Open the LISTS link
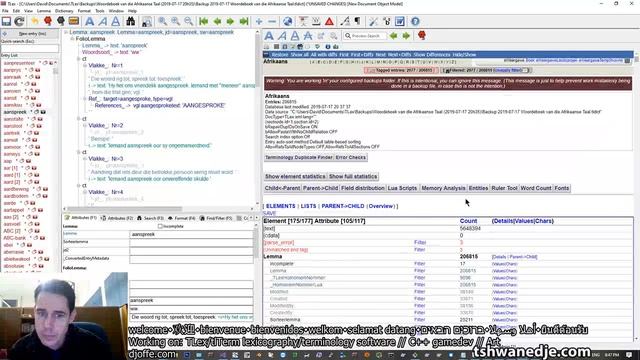The image size is (640, 360). (x=308, y=206)
